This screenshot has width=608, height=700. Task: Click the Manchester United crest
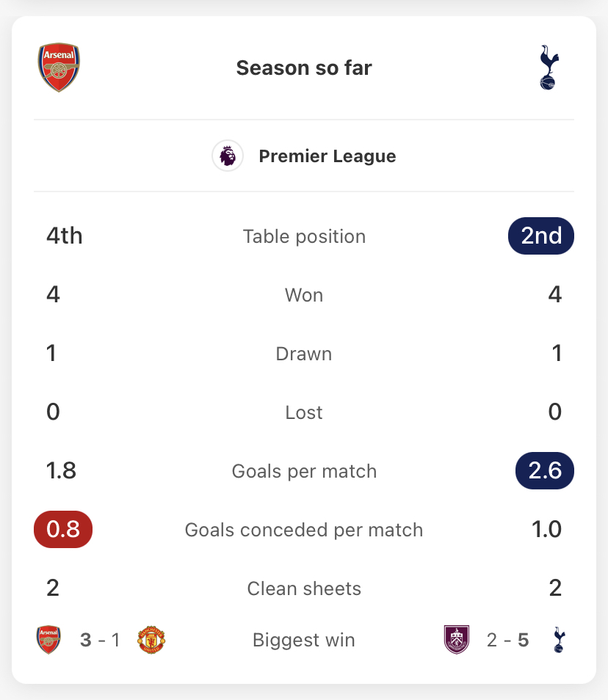(151, 640)
